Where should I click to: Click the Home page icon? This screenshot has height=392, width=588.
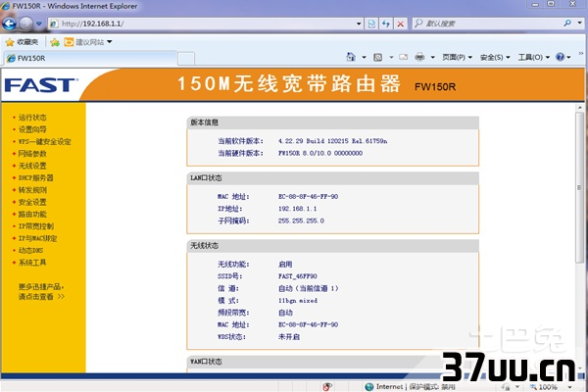click(351, 57)
